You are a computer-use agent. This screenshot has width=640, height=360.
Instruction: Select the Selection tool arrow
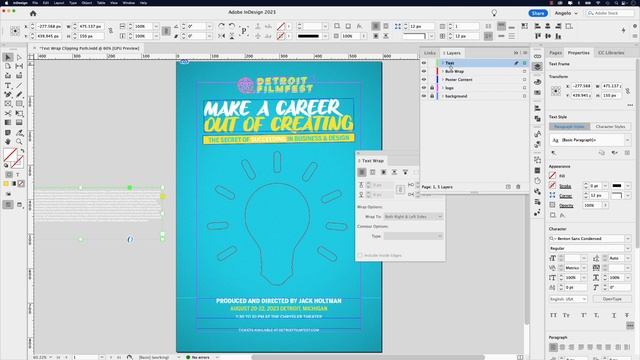point(8,57)
